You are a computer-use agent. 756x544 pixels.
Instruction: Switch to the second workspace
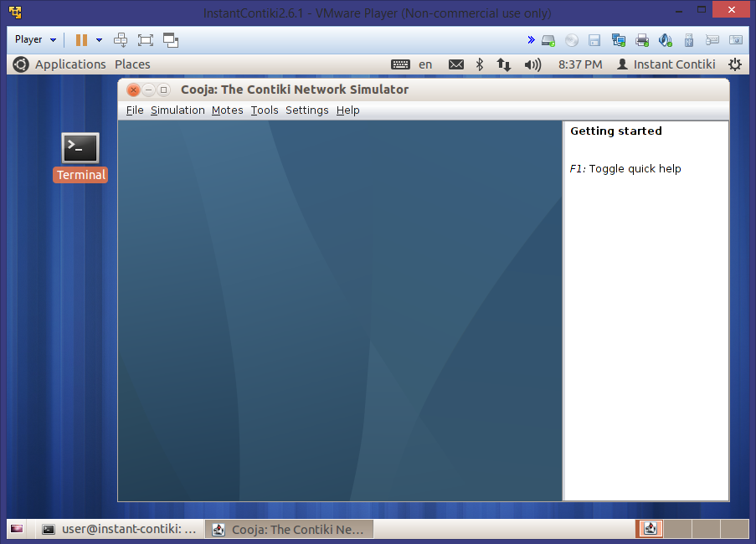click(x=678, y=529)
